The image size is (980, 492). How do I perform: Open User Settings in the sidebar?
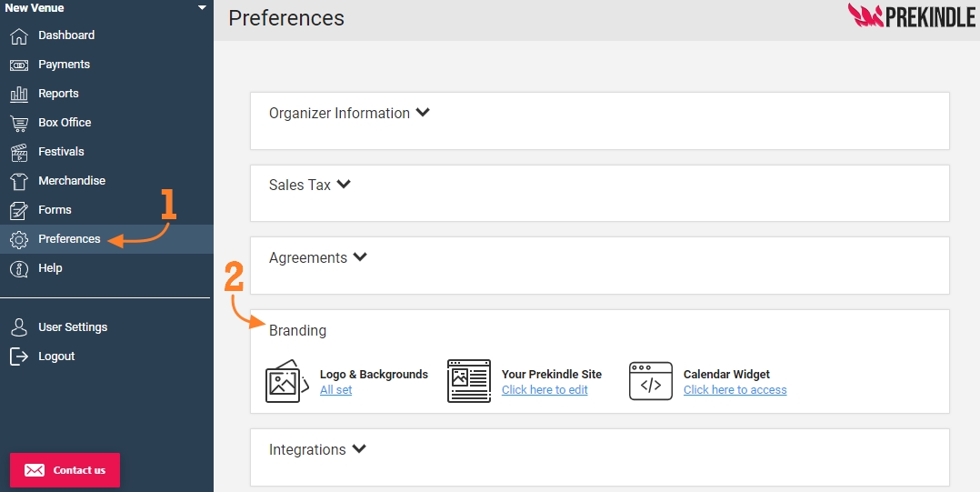73,327
